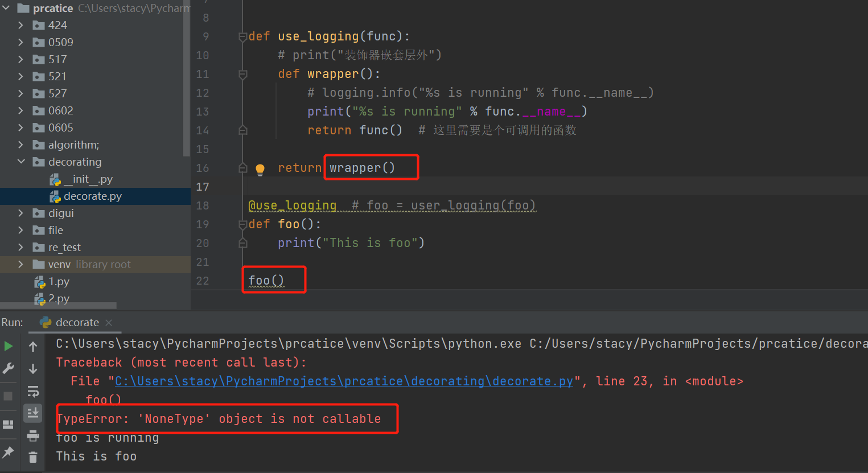Screen dimensions: 868x473
Task: Expand the 521 folder arrow
Action: [x=20, y=76]
